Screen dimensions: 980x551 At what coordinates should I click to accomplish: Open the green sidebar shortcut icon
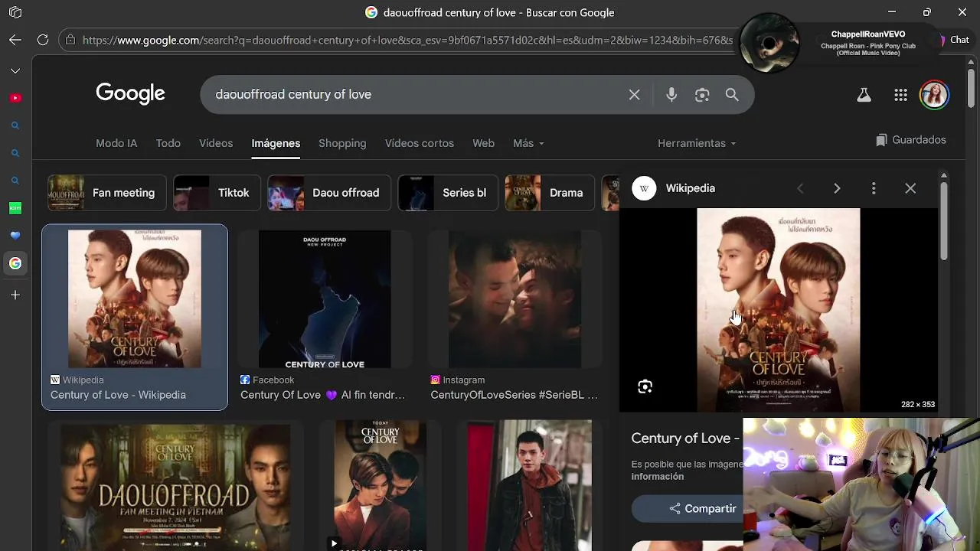click(15, 208)
